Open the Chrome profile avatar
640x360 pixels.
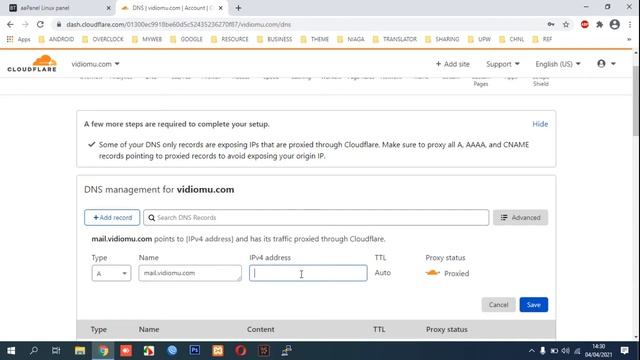coord(614,24)
